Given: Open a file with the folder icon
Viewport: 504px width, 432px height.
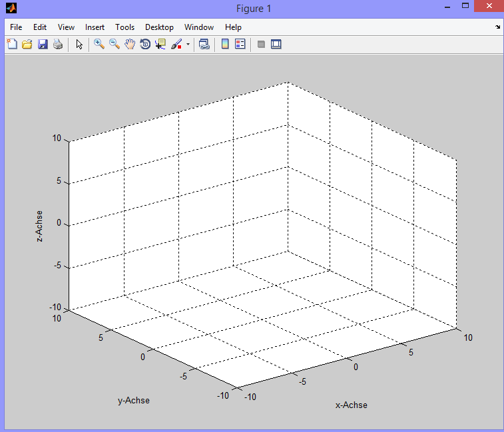Looking at the screenshot, I should click(x=27, y=45).
